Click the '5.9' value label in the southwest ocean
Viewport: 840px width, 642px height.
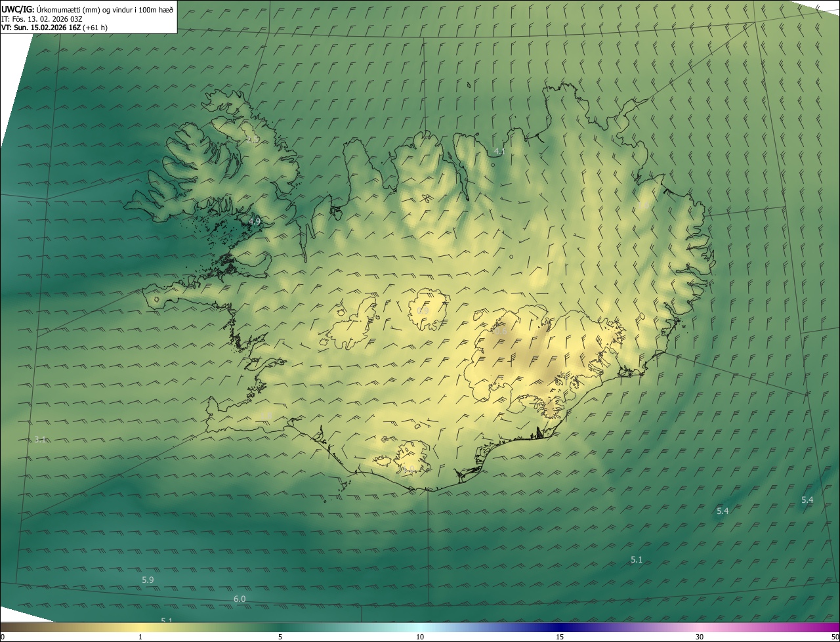coord(148,580)
